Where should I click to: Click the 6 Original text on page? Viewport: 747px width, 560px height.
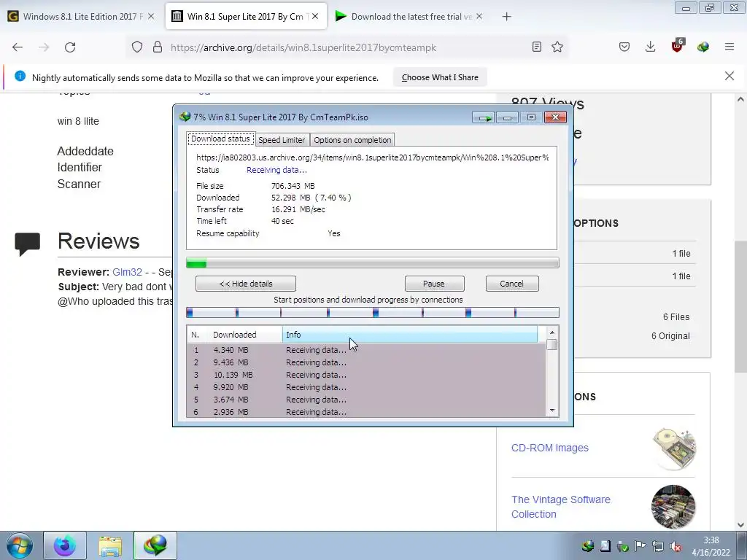coord(670,335)
